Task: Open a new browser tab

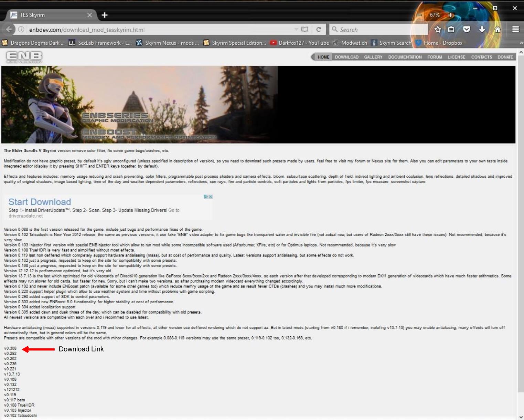Action: (105, 15)
